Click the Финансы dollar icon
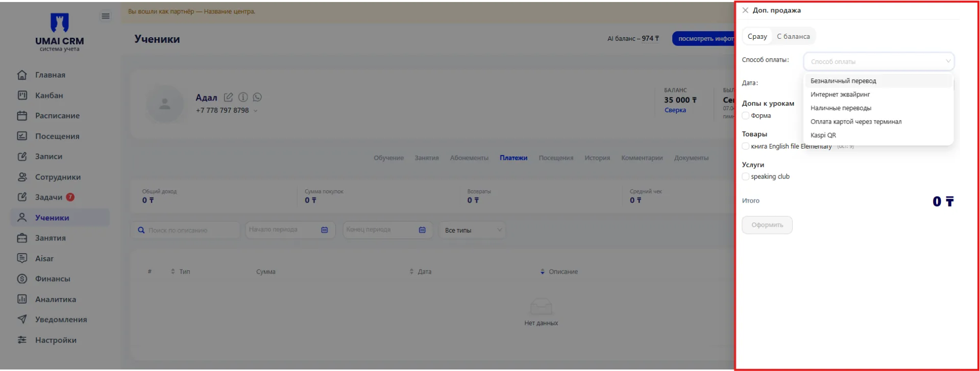This screenshot has height=371, width=980. [22, 279]
